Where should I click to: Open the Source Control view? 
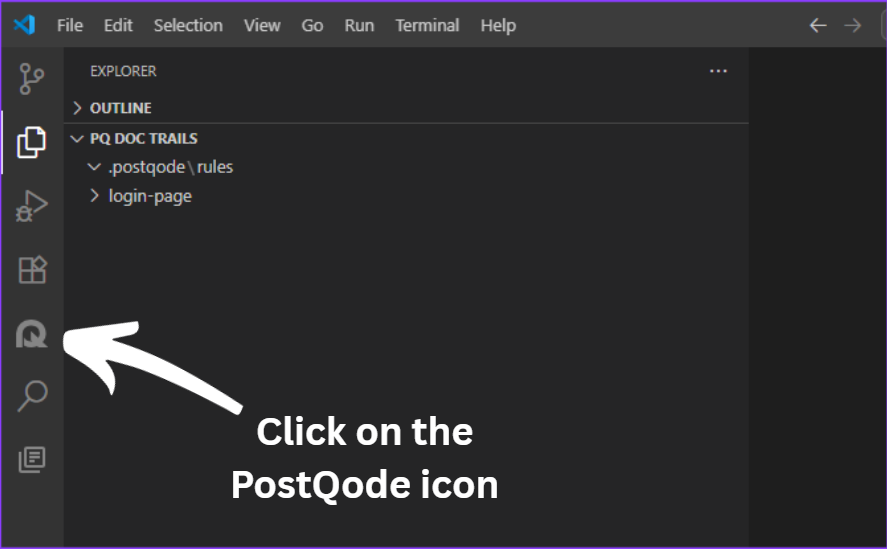(x=32, y=78)
